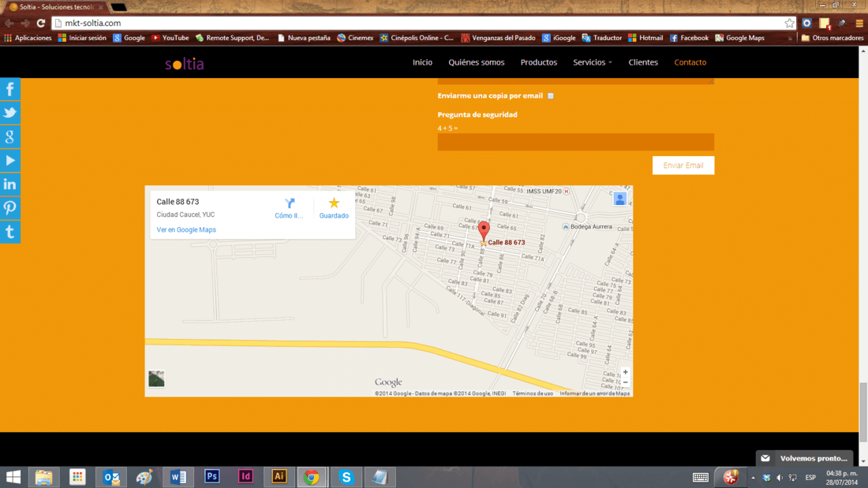Open Chrome from the taskbar

(x=312, y=476)
